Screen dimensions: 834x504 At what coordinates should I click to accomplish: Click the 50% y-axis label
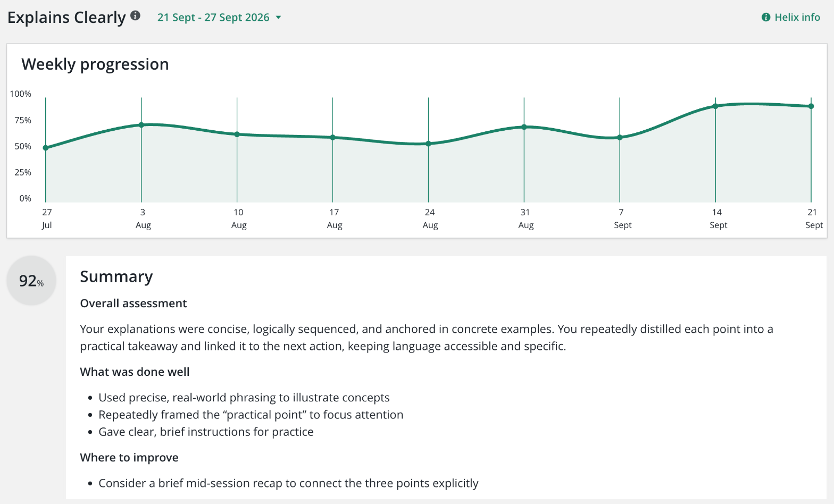pos(23,147)
